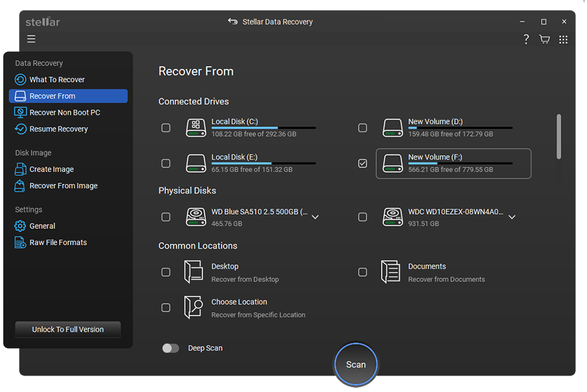Click the Recover From drive icon in sidebar
Viewport: 587px width, 392px height.
coord(20,96)
